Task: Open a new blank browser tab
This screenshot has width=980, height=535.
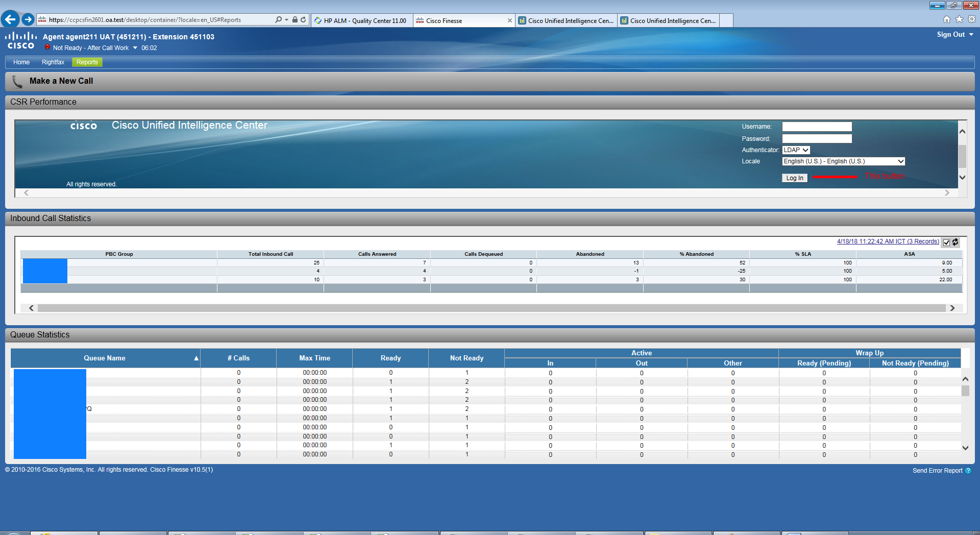Action: coord(726,20)
